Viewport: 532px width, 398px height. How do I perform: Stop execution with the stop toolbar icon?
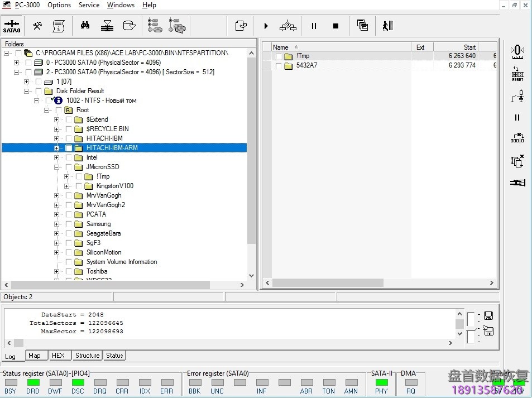pos(336,25)
